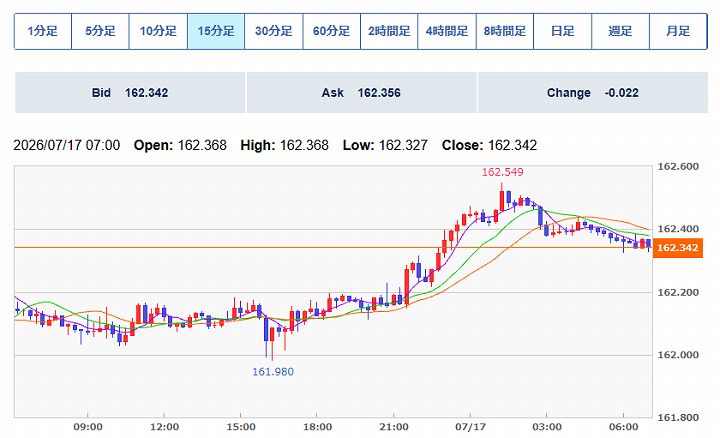The height and width of the screenshot is (438, 720).
Task: Click the 162.000 axis label
Action: [678, 354]
